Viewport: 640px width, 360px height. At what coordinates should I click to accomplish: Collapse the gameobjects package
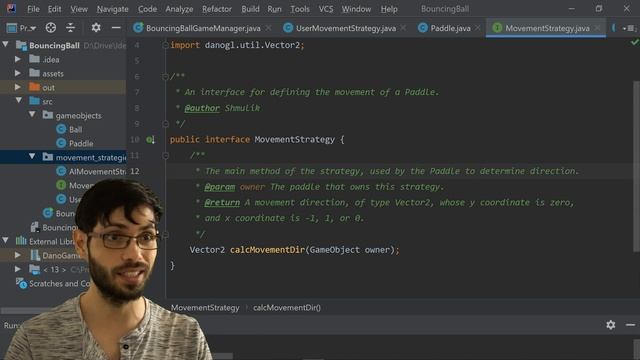(32, 115)
